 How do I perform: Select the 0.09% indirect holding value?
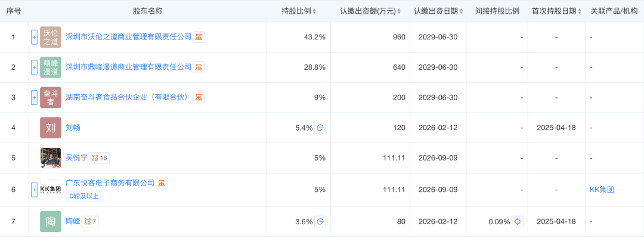click(x=500, y=221)
